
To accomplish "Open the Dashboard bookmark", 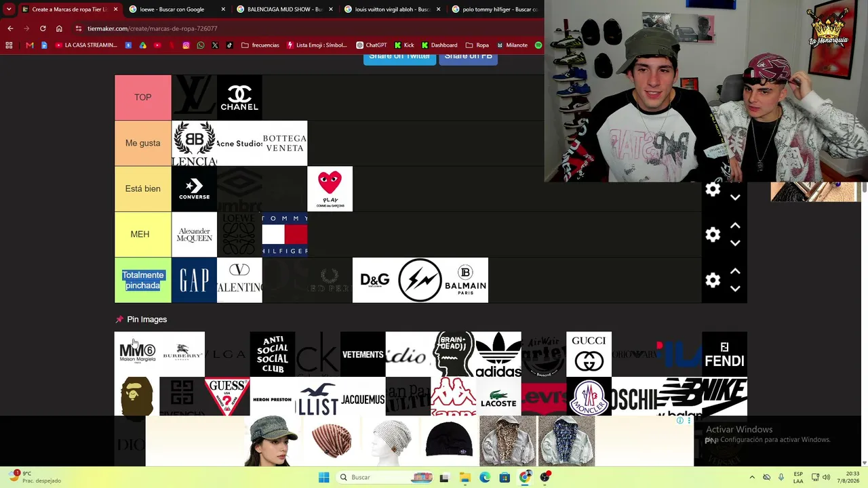I will click(439, 45).
